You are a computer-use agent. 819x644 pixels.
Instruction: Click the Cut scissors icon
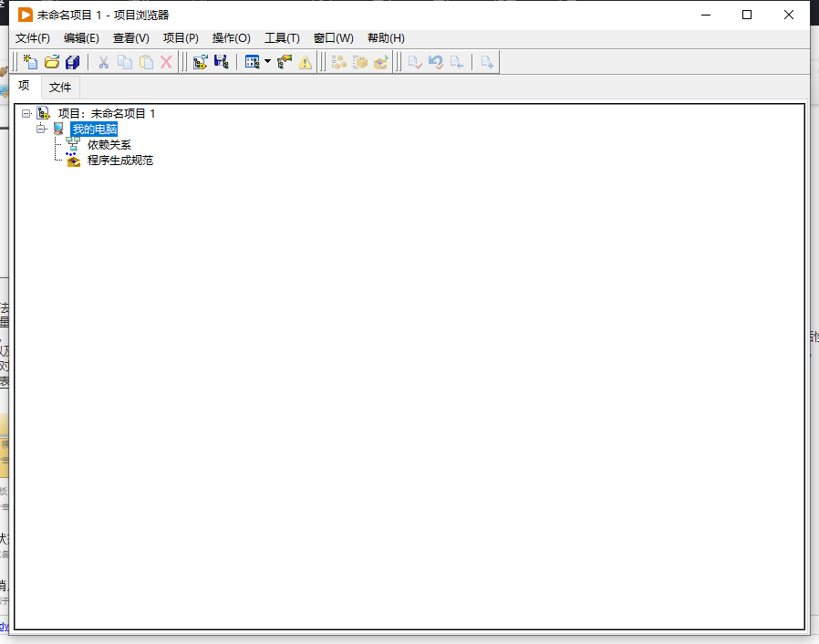tap(103, 62)
